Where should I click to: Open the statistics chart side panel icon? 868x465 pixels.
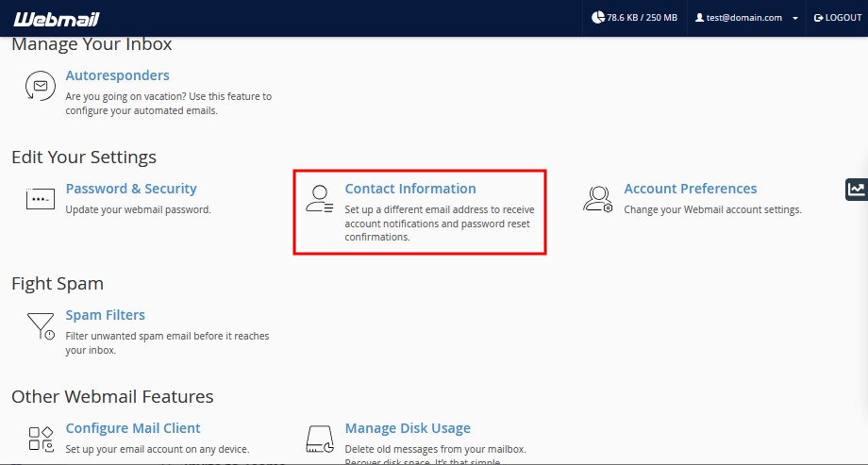click(856, 189)
